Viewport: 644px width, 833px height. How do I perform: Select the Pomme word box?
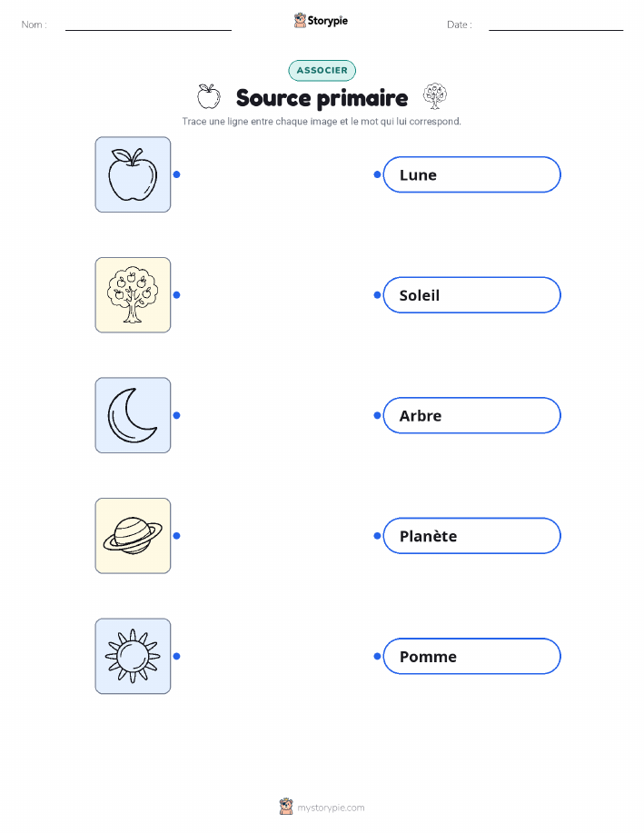471,657
